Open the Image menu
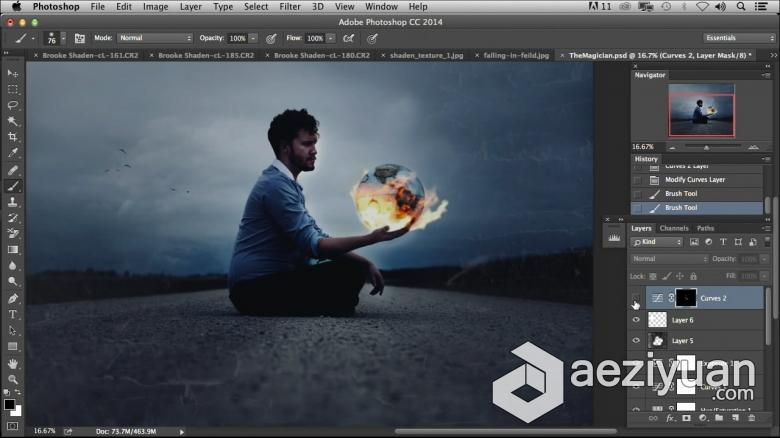The image size is (780, 438). (155, 6)
